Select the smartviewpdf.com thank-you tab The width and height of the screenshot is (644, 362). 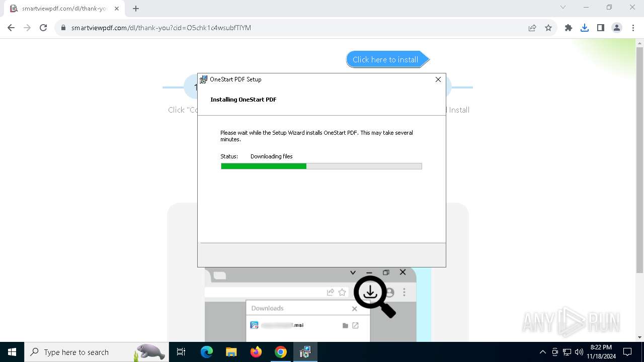(x=65, y=9)
